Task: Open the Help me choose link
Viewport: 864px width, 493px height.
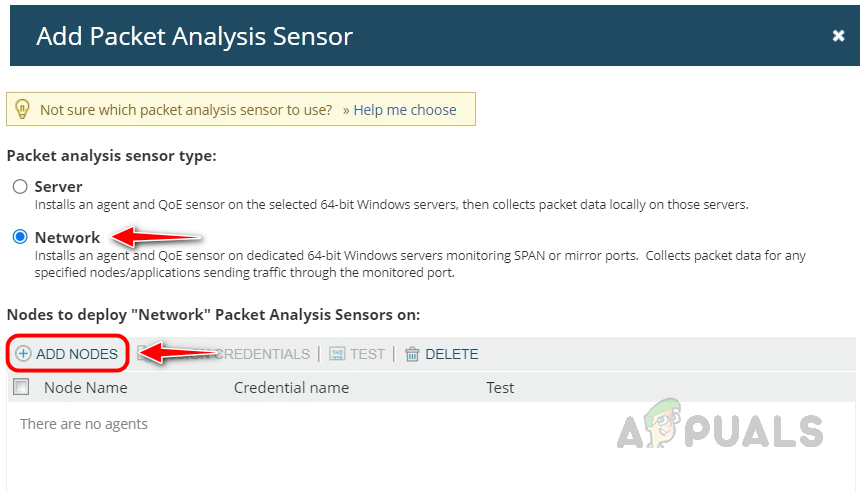Action: [x=404, y=110]
